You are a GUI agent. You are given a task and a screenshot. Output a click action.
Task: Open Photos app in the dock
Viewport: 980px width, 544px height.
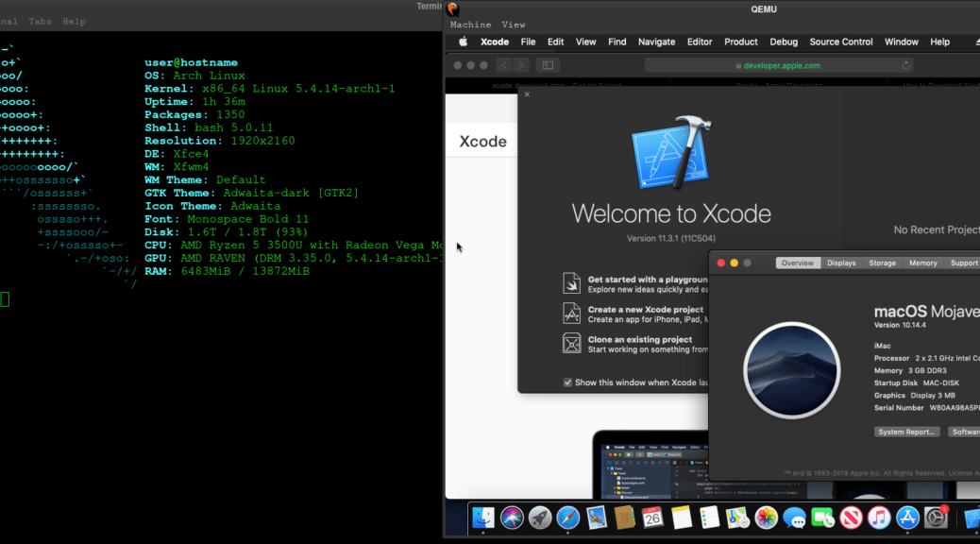click(766, 518)
